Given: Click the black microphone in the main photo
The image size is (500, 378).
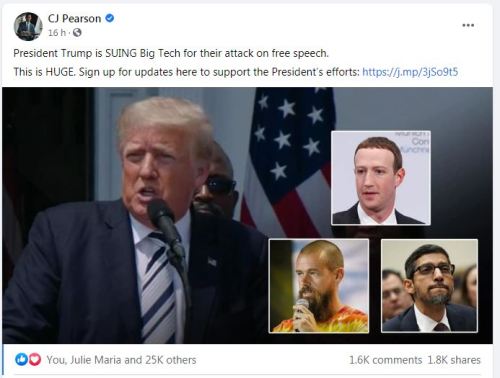Looking at the screenshot, I should coord(166,227).
